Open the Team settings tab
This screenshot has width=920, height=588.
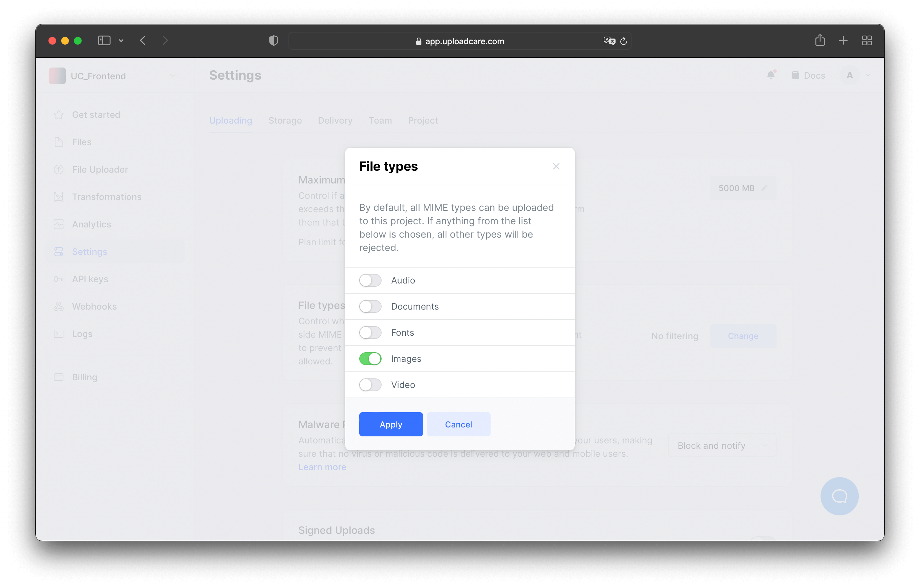(x=380, y=120)
